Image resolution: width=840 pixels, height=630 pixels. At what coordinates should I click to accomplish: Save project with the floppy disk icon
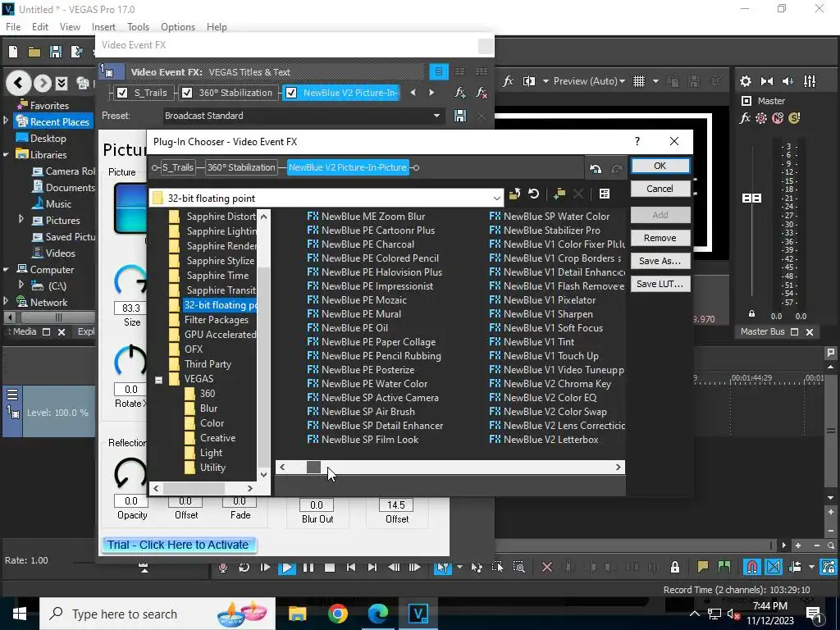[55, 52]
